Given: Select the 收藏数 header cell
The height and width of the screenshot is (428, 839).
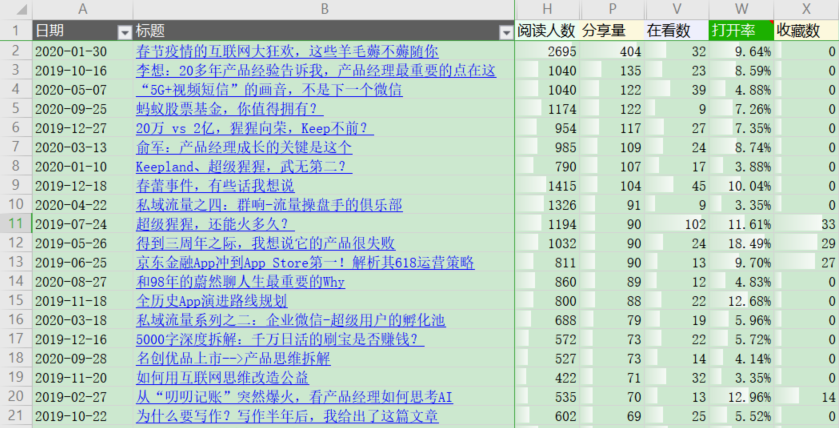Looking at the screenshot, I should pos(805,31).
